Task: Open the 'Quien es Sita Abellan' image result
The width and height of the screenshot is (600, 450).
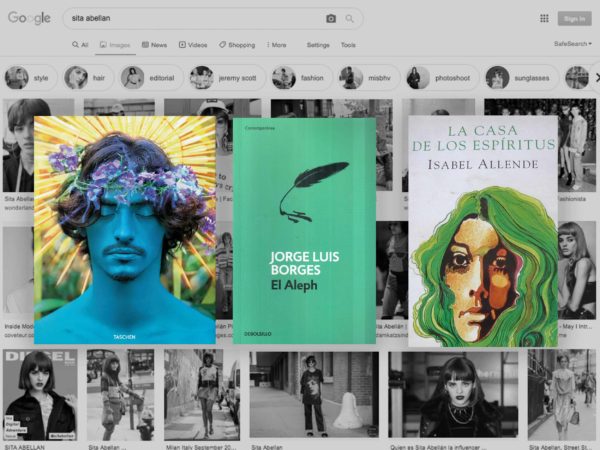Action: coord(453,393)
